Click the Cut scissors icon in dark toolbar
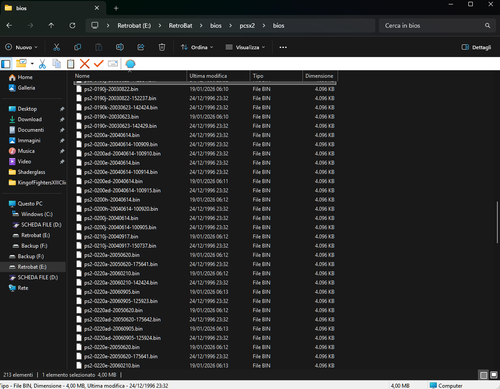This screenshot has height=389, width=500. pos(56,47)
